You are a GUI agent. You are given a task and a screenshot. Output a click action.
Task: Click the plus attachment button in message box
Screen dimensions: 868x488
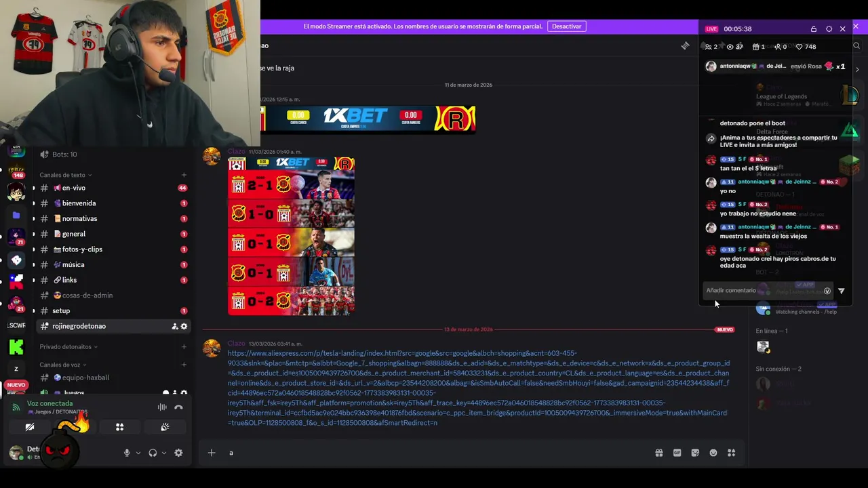212,453
